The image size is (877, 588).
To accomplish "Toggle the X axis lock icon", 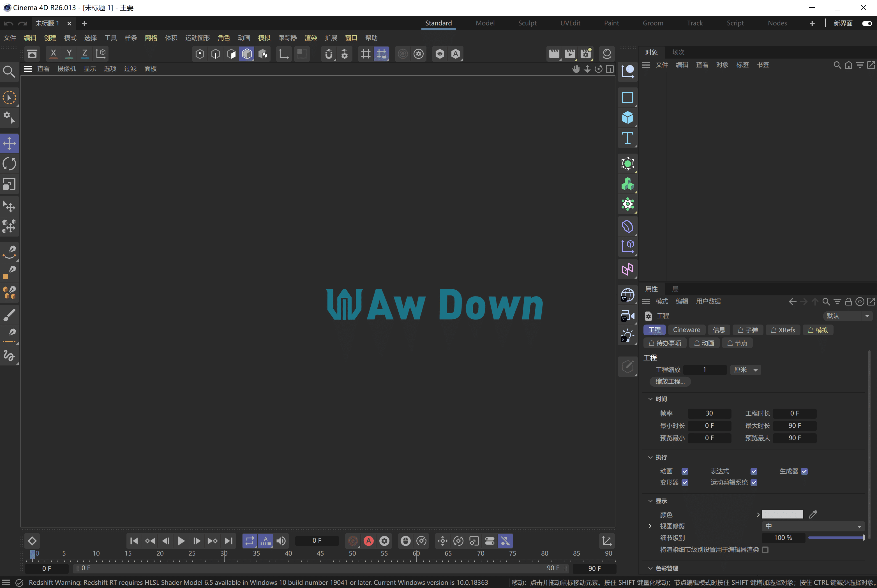I will pos(53,54).
